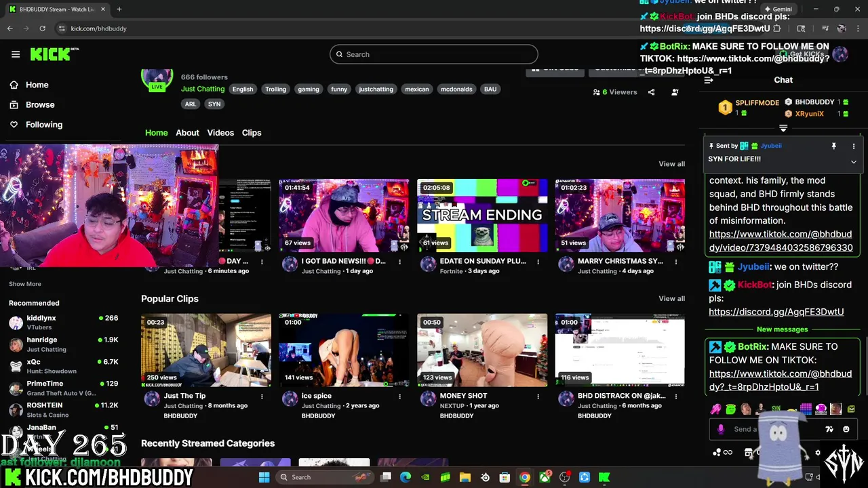Switch to the About tab
This screenshot has width=868, height=488.
tap(187, 133)
